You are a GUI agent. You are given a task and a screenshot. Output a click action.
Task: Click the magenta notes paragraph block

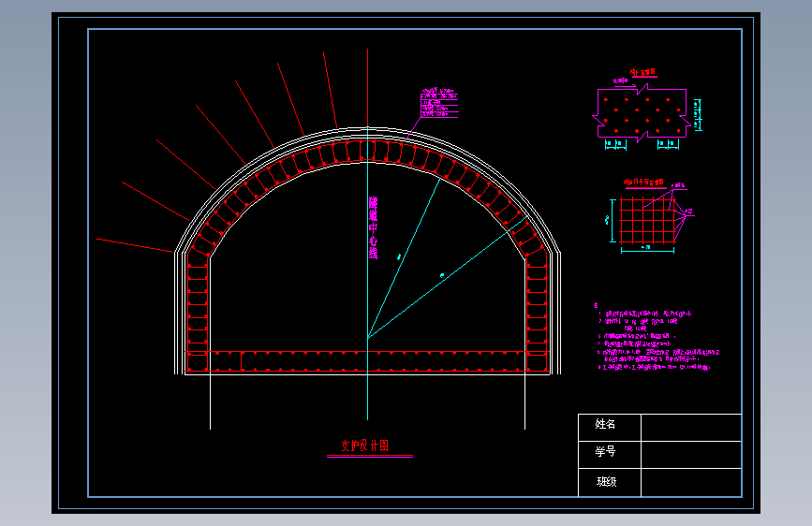point(657,336)
